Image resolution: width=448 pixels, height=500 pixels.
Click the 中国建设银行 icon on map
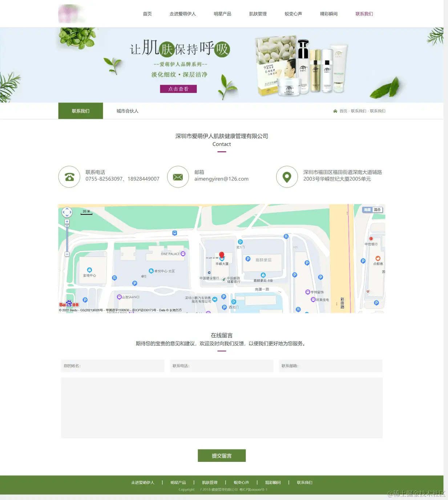[209, 273]
